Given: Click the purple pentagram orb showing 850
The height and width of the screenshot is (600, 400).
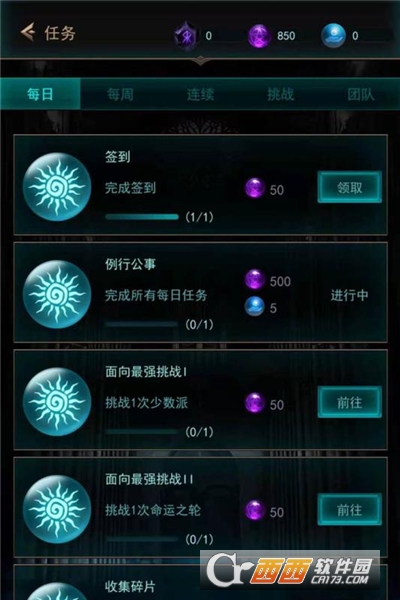Looking at the screenshot, I should (x=259, y=36).
